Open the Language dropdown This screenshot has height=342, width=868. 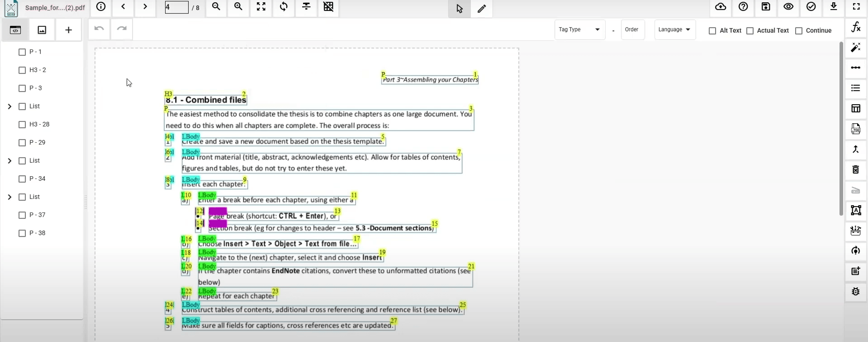click(x=674, y=30)
